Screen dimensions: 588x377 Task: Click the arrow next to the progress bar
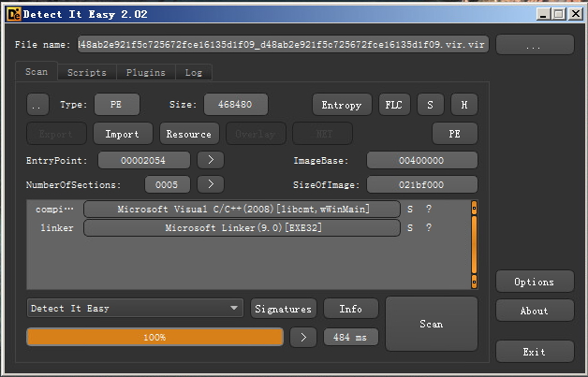tap(303, 338)
